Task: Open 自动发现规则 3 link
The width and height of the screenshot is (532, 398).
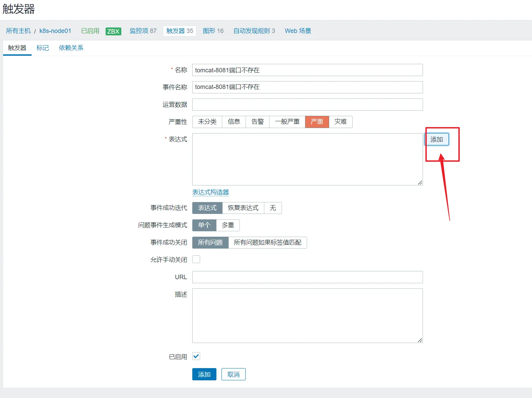Action: coord(254,31)
